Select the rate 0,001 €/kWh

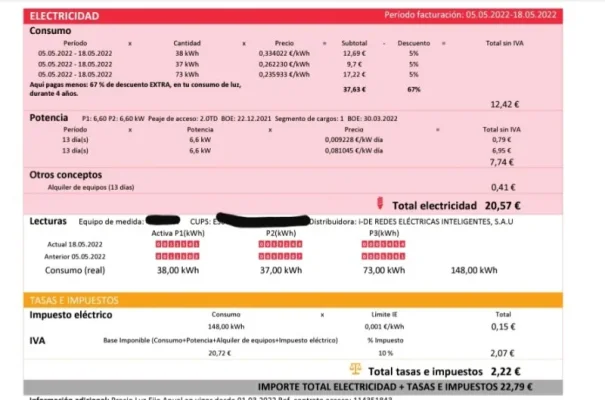384,327
